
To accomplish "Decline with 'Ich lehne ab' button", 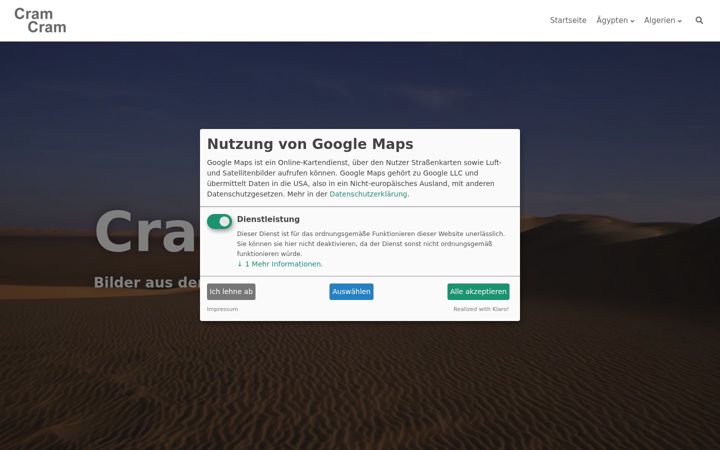I will [231, 292].
